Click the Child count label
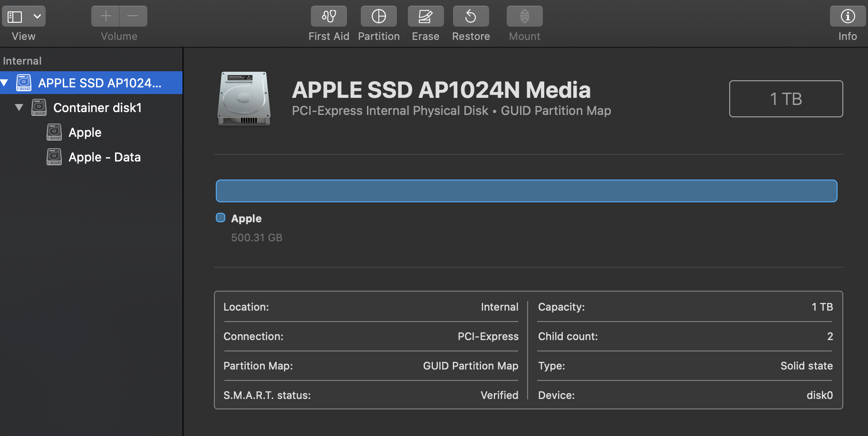This screenshot has height=436, width=868. (568, 336)
